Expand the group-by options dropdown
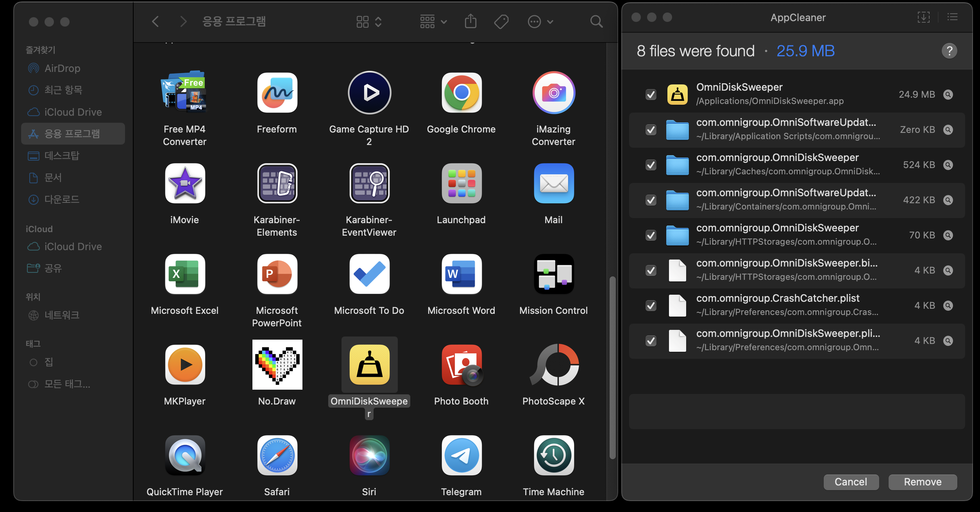 pyautogui.click(x=433, y=21)
